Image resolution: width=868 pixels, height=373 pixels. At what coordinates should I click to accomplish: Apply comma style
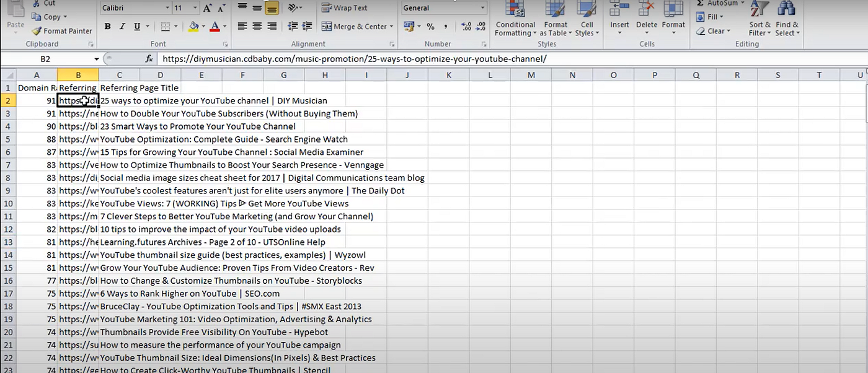[446, 26]
